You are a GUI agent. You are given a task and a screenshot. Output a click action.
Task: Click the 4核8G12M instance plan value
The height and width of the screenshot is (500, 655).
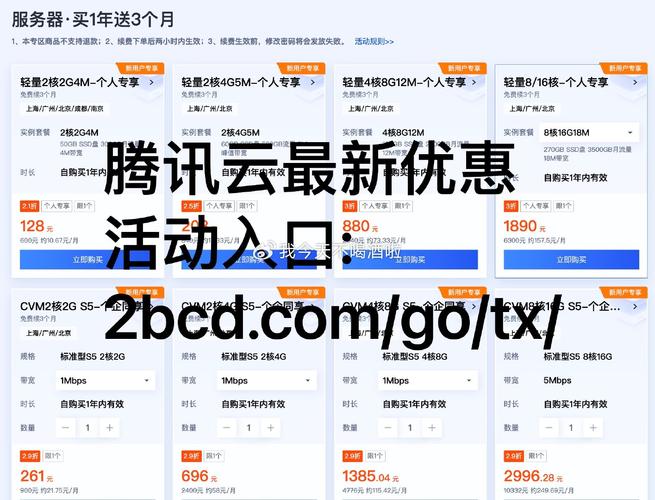[404, 133]
